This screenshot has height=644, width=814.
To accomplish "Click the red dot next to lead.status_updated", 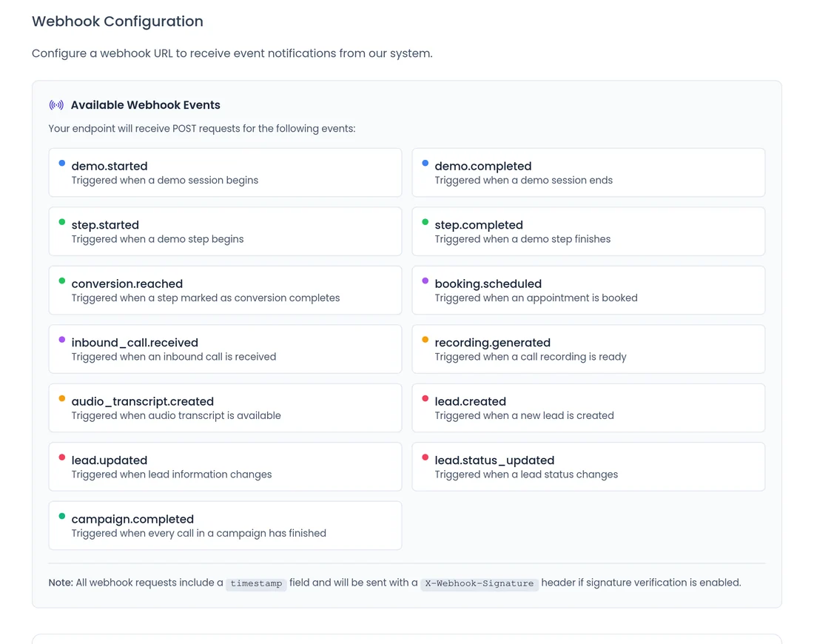I will coord(425,457).
